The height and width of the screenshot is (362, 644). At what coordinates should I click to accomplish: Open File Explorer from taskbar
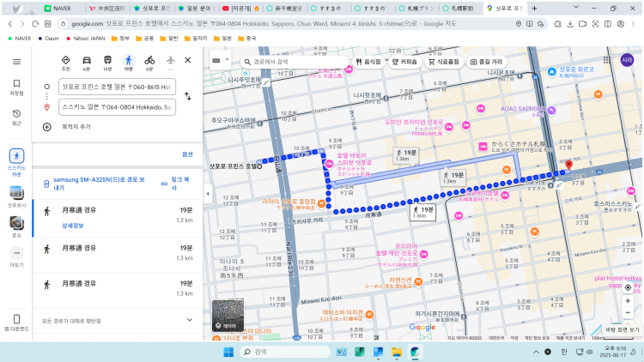pos(397,352)
